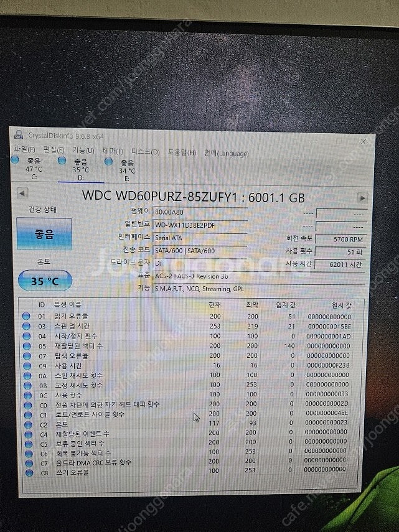399x532 pixels.
Task: Click the status circle for row C4
Action: pyautogui.click(x=29, y=434)
